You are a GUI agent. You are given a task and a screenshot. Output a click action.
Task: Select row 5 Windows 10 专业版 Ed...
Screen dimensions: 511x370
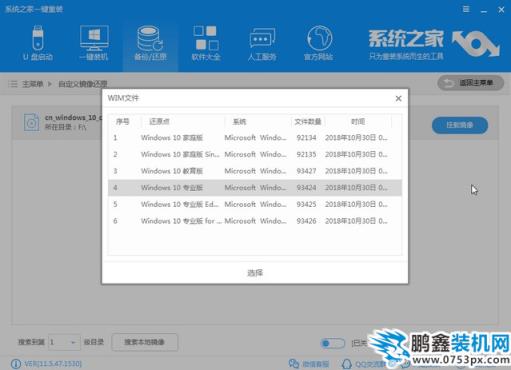[x=255, y=204]
